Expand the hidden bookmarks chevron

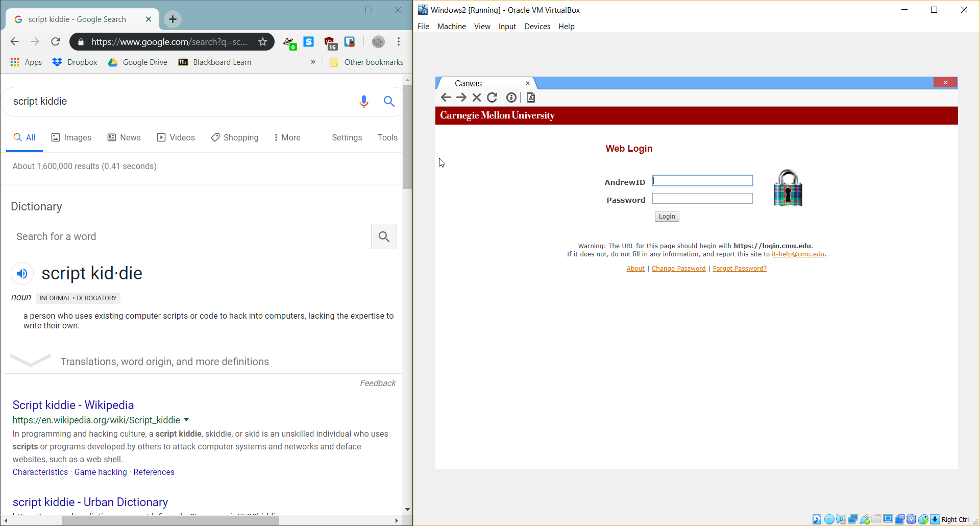coord(313,62)
